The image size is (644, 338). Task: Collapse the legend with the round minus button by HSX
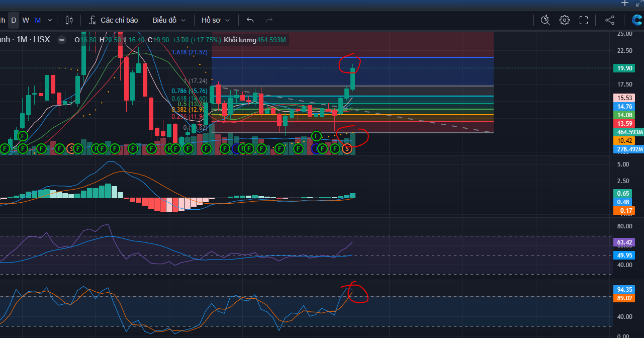[x=62, y=40]
